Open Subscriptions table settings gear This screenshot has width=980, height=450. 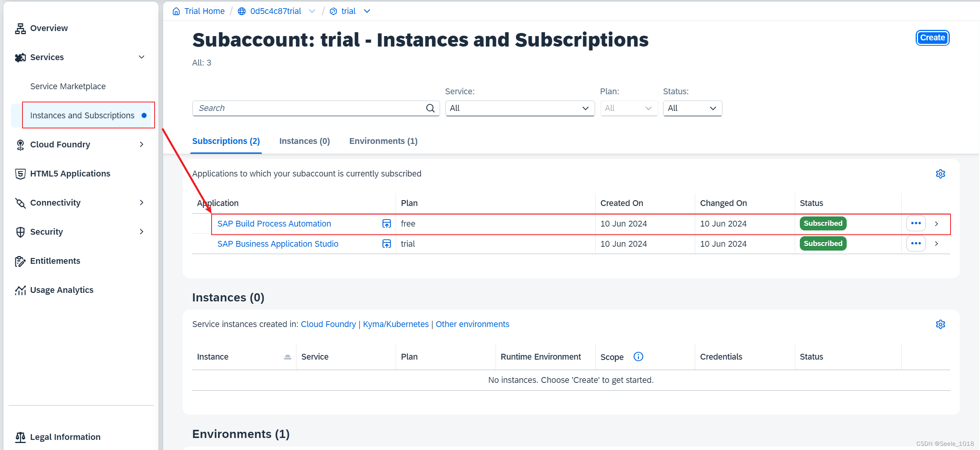coord(940,174)
